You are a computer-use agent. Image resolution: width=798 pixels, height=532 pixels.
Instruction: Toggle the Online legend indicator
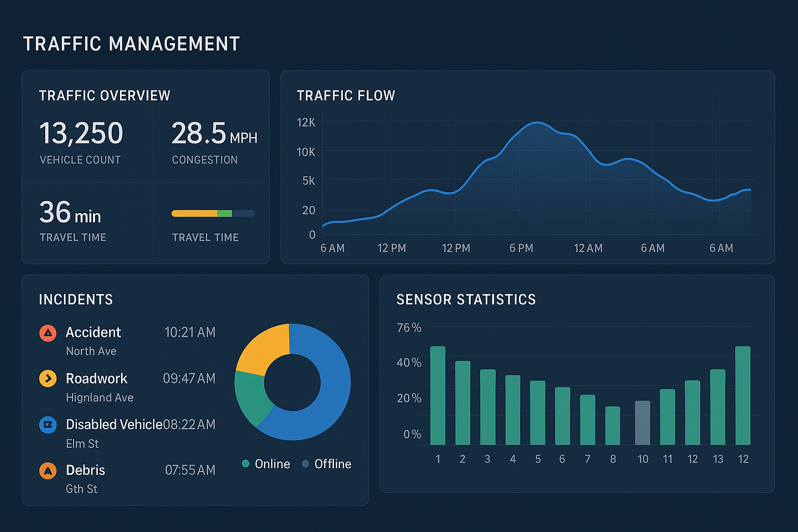pyautogui.click(x=246, y=463)
